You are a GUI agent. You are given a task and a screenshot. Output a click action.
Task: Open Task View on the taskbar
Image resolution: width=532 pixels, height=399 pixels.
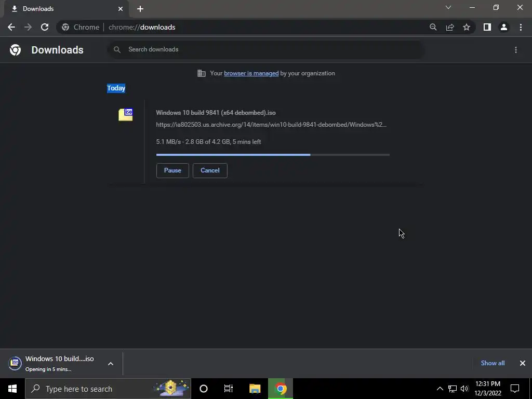coord(229,389)
